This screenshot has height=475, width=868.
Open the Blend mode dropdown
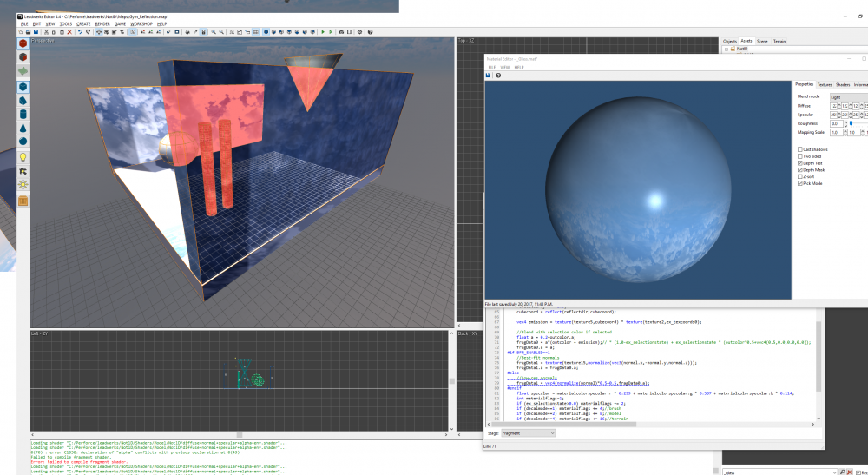(848, 97)
